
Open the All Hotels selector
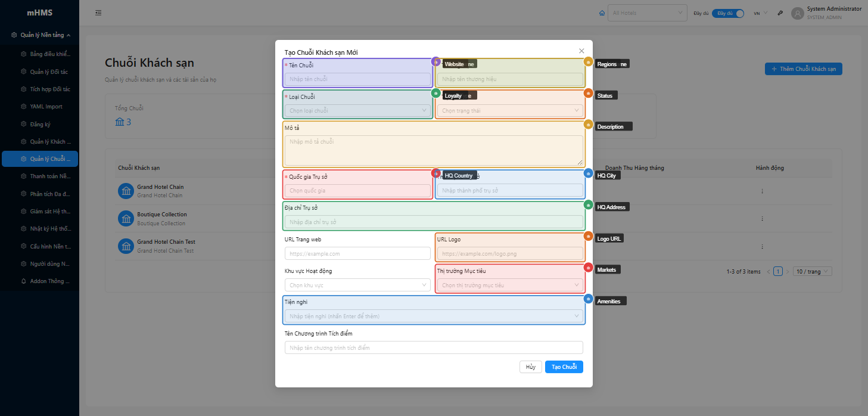pyautogui.click(x=646, y=13)
